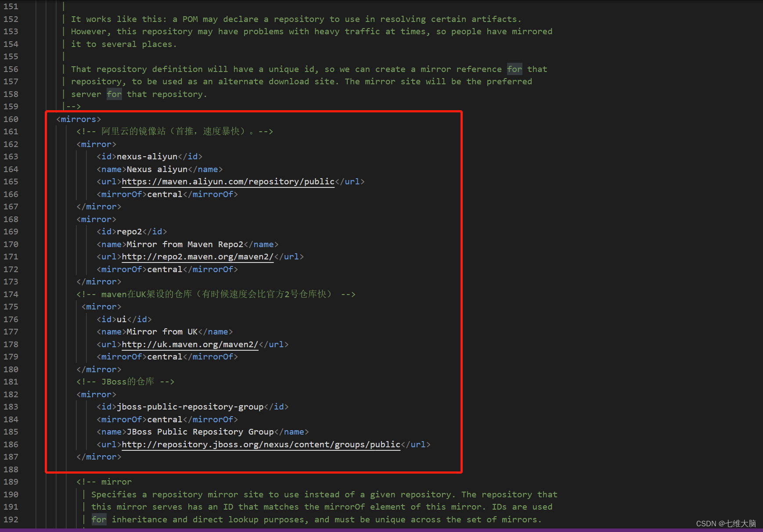The width and height of the screenshot is (763, 532).
Task: Click the maven在UK架设的仓库 comment
Action: coord(216,295)
